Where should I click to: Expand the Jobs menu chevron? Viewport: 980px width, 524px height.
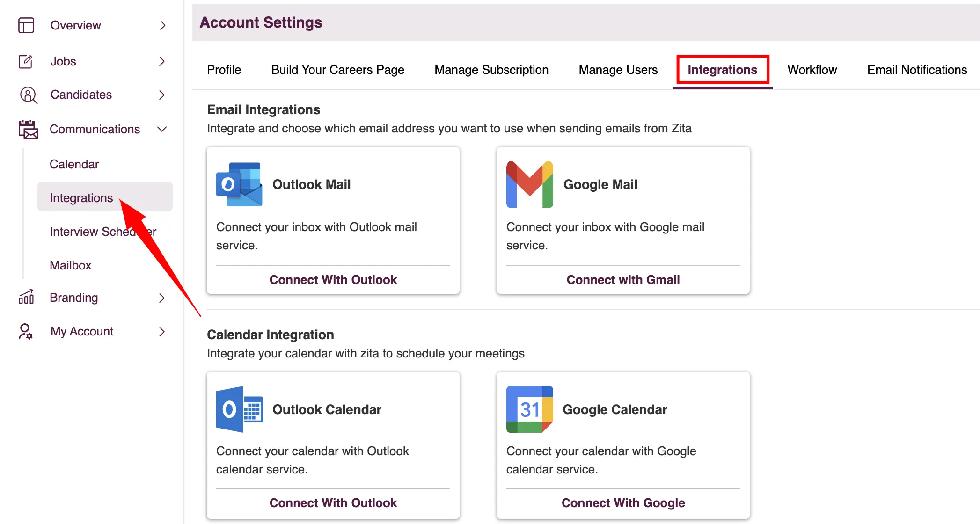(162, 61)
